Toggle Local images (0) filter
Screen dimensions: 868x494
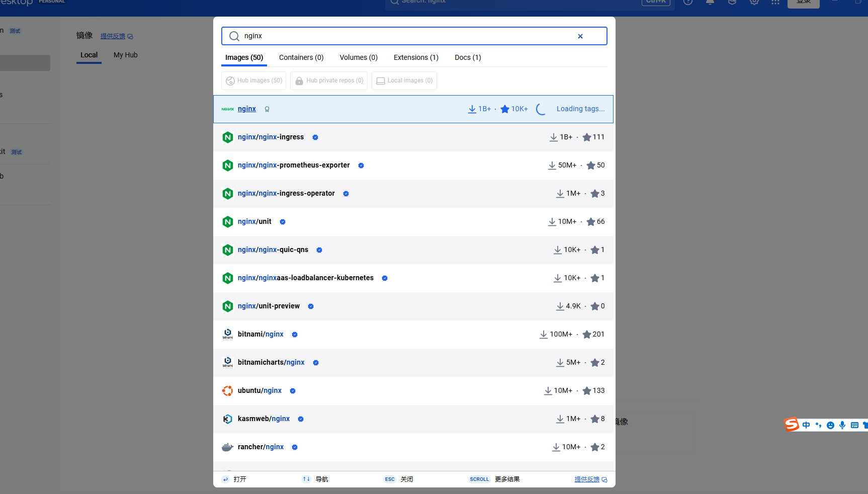coord(404,80)
